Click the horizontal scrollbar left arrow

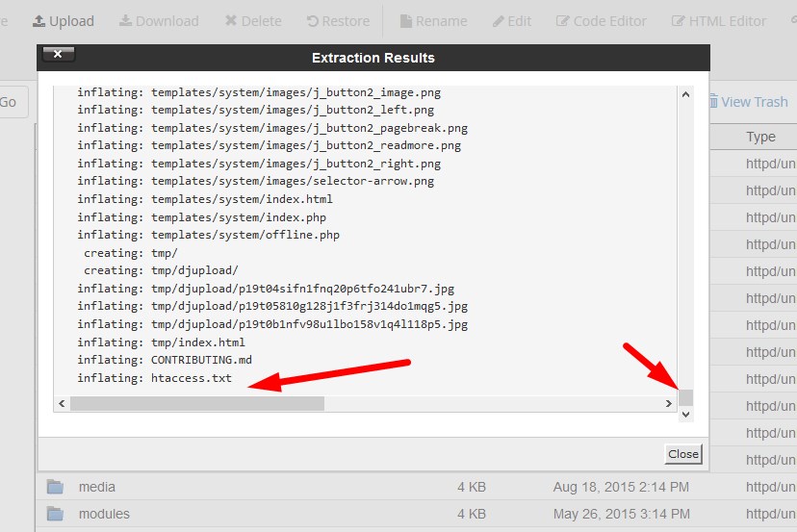point(62,403)
